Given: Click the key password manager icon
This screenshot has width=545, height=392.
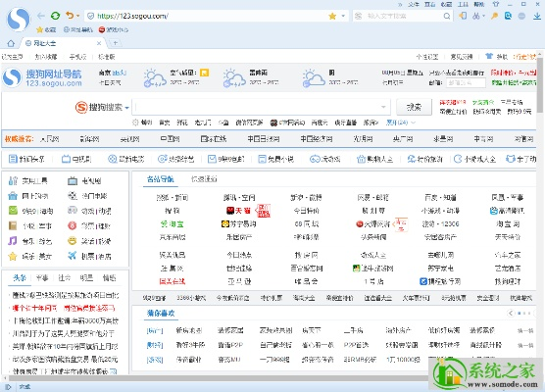Looking at the screenshot, I should tap(494, 16).
